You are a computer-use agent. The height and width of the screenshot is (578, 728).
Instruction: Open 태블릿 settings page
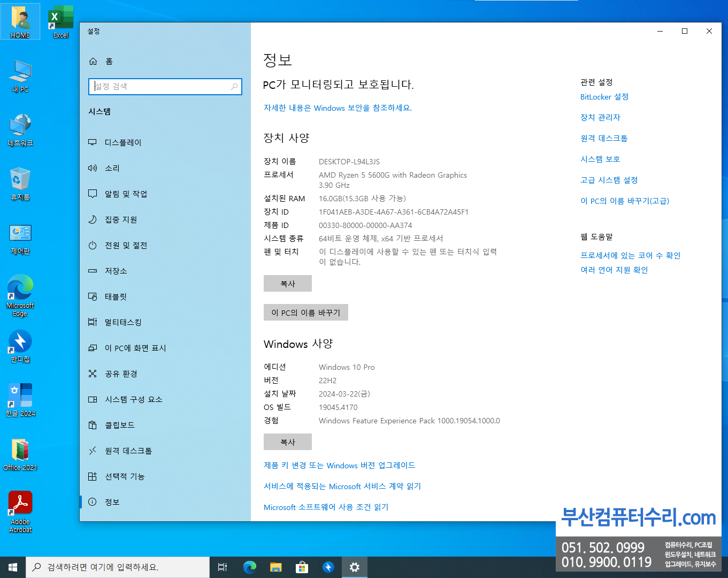pos(165,296)
